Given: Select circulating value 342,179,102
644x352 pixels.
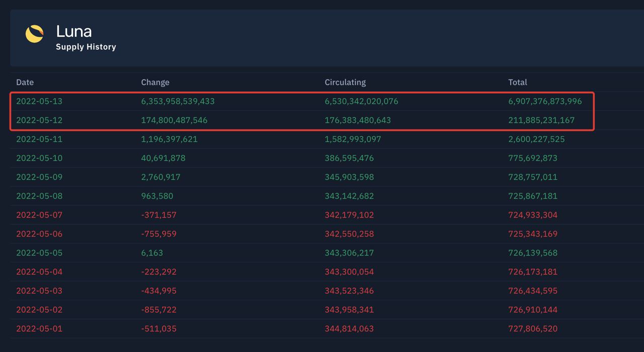Looking at the screenshot, I should 349,215.
